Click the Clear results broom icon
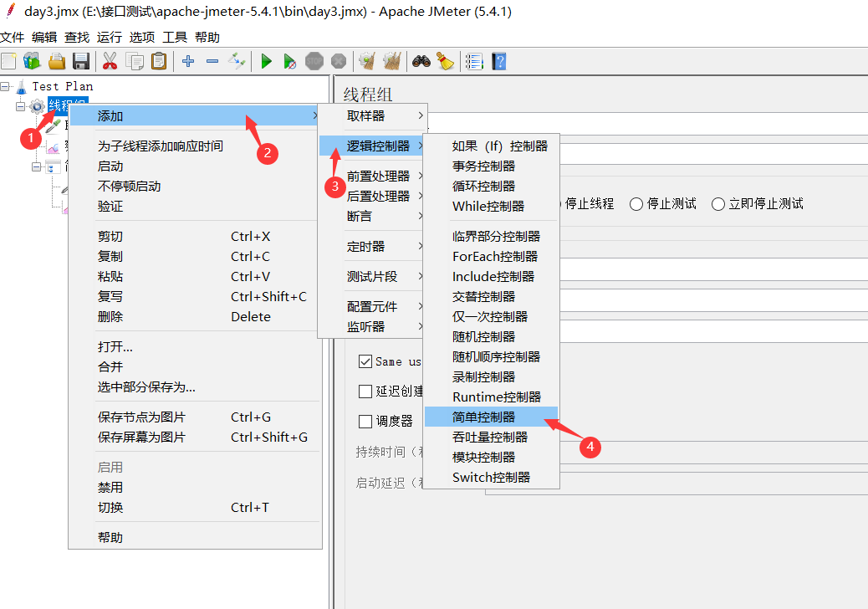The width and height of the screenshot is (868, 609). [367, 61]
